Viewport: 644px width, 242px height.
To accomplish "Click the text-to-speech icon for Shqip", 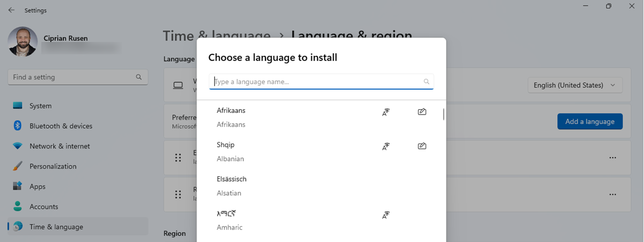I will 385,146.
